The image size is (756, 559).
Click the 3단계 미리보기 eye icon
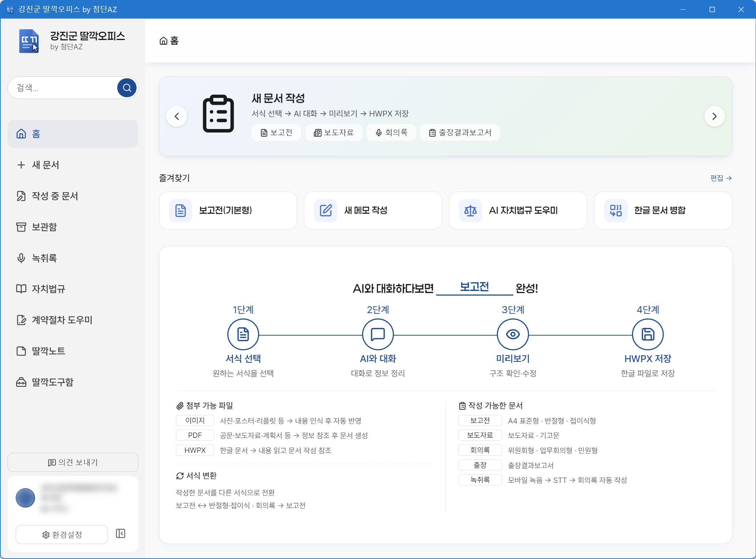(513, 335)
